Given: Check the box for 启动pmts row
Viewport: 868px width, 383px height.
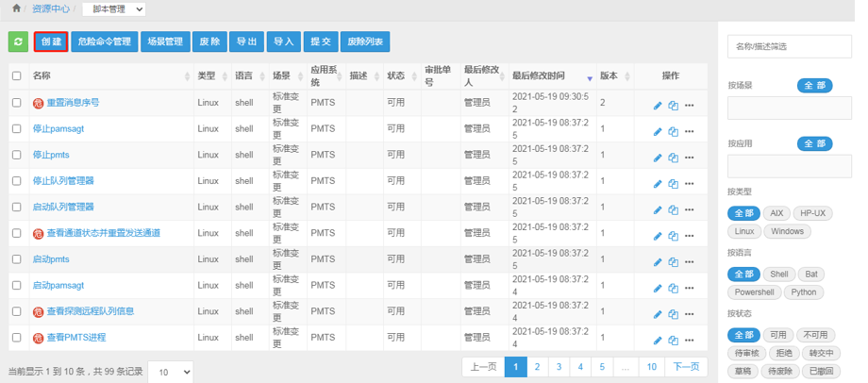Looking at the screenshot, I should click(x=17, y=259).
